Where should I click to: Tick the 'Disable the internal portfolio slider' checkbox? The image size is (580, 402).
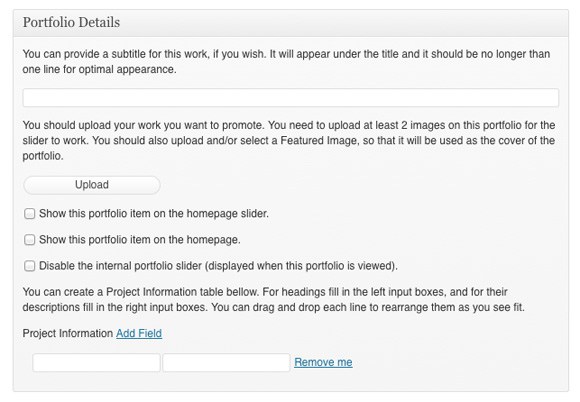click(x=30, y=266)
